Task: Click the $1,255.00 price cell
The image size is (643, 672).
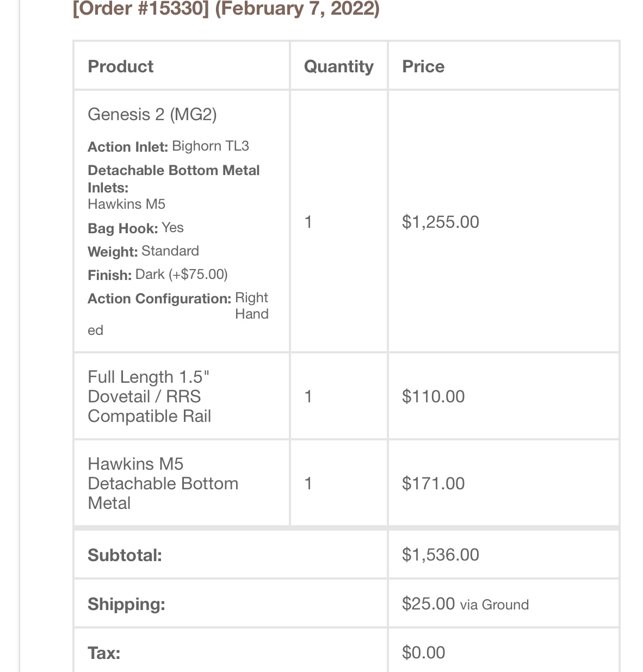Action: [x=441, y=222]
